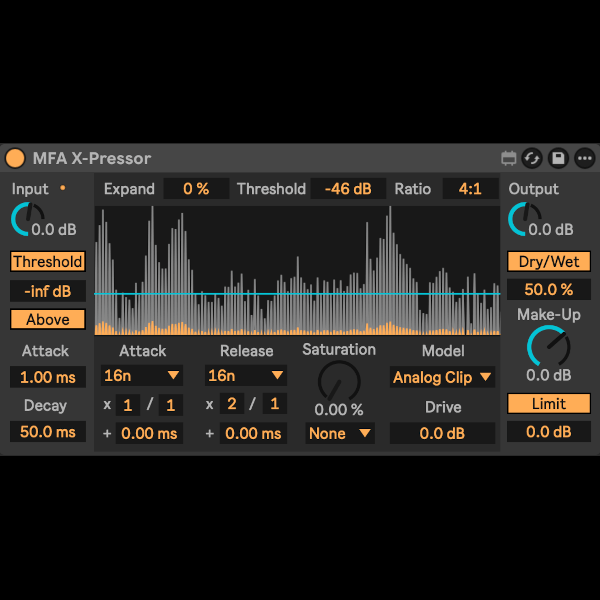Click the hot-swap preset icon

coord(533,158)
